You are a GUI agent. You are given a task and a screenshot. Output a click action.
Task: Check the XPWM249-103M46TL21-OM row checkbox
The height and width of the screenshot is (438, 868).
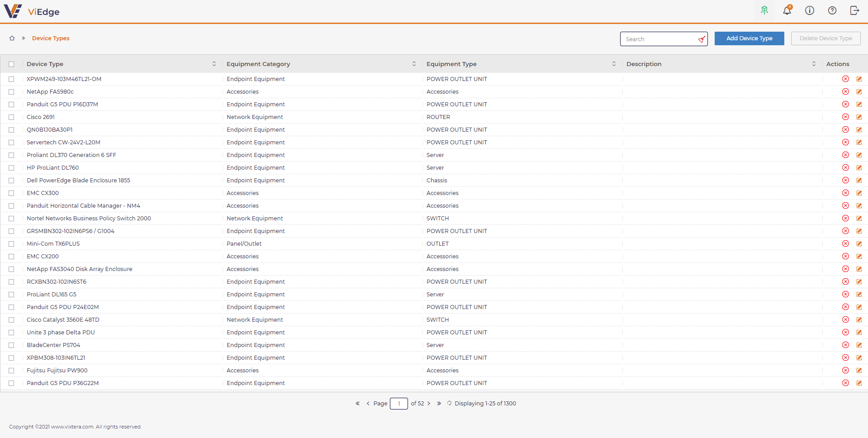11,79
